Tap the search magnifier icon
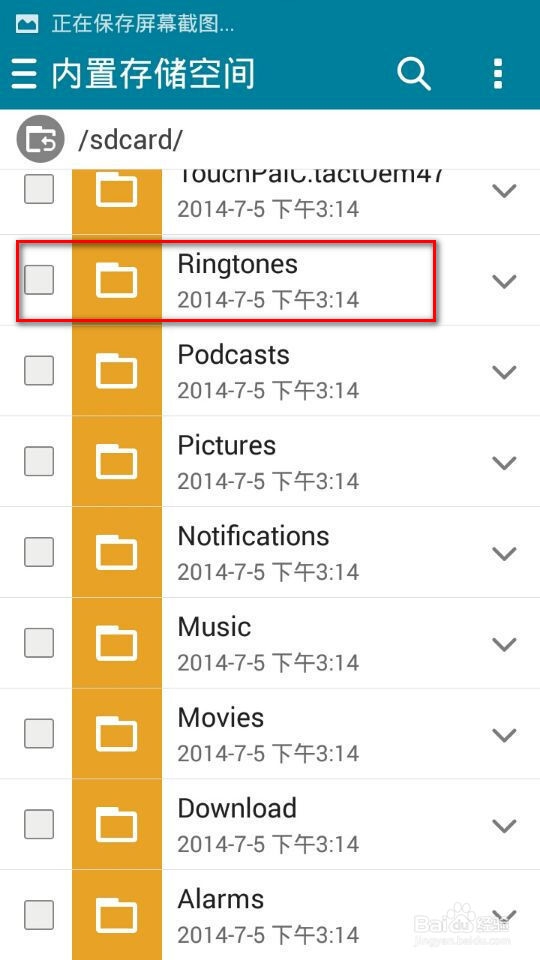540x960 pixels. 414,74
